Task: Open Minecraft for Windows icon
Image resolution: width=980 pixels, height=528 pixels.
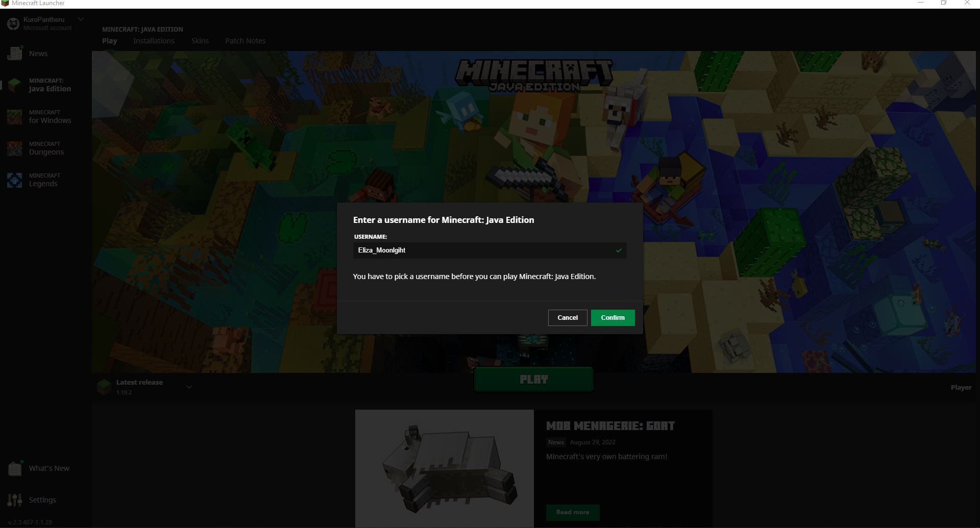Action: click(x=15, y=116)
